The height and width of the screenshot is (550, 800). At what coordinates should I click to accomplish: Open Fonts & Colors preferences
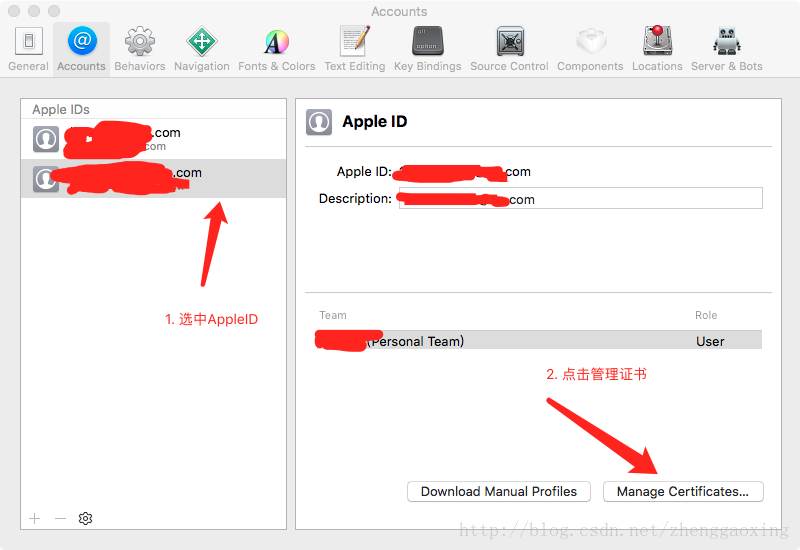pyautogui.click(x=277, y=49)
